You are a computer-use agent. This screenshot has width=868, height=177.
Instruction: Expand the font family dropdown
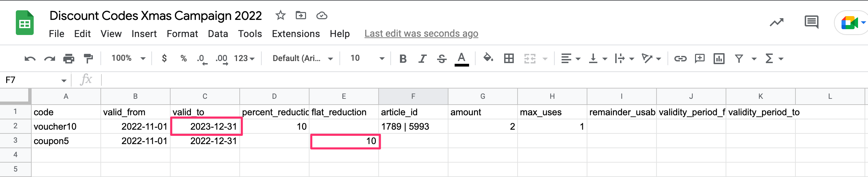click(x=302, y=58)
